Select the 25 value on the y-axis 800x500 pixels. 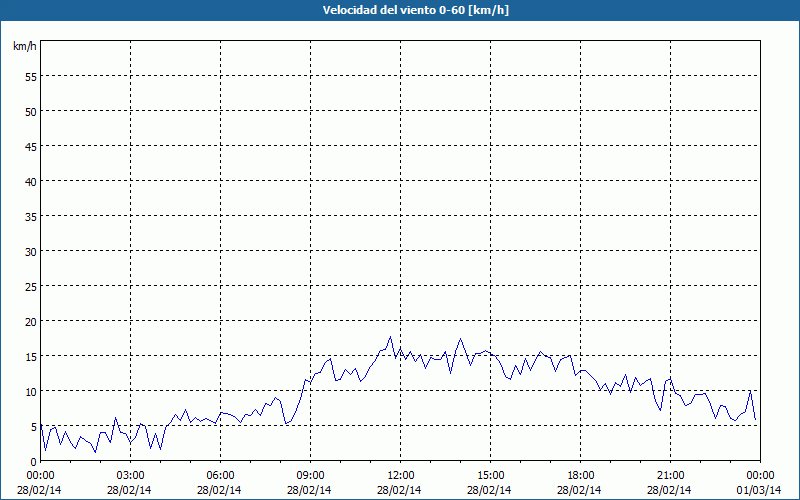(x=31, y=286)
